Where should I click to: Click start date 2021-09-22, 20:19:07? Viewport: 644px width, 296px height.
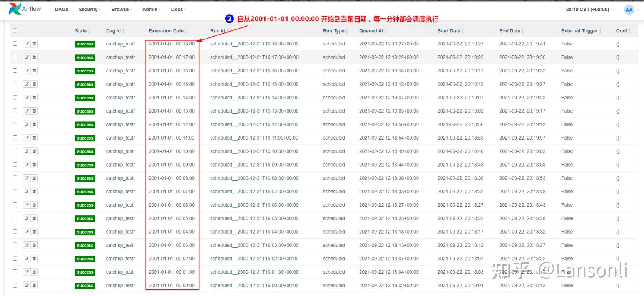click(460, 98)
